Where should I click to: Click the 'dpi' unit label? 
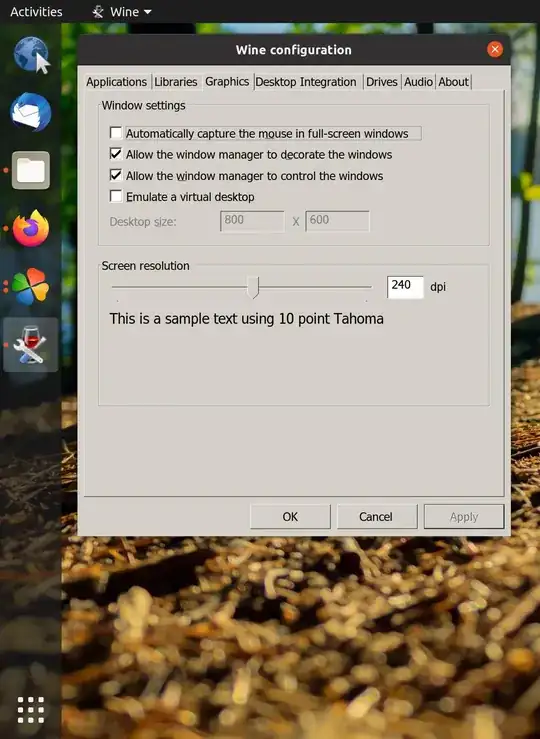pyautogui.click(x=438, y=287)
